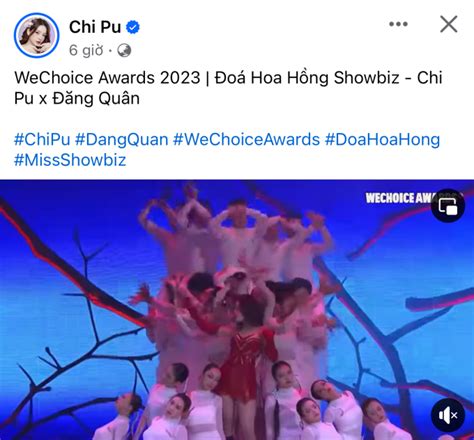Viewport: 474px width, 440px height.
Task: Open Chi Pu's profile picture
Action: 36,35
